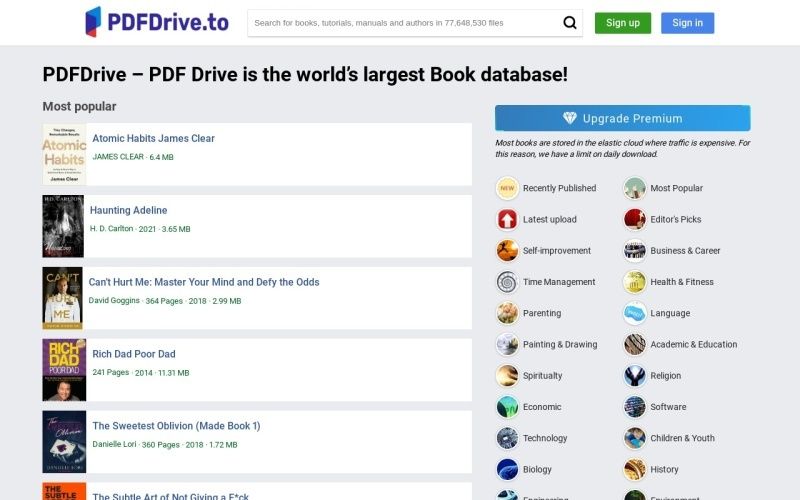Click the Business & Career icon
Image resolution: width=800 pixels, height=500 pixels.
[x=635, y=251]
